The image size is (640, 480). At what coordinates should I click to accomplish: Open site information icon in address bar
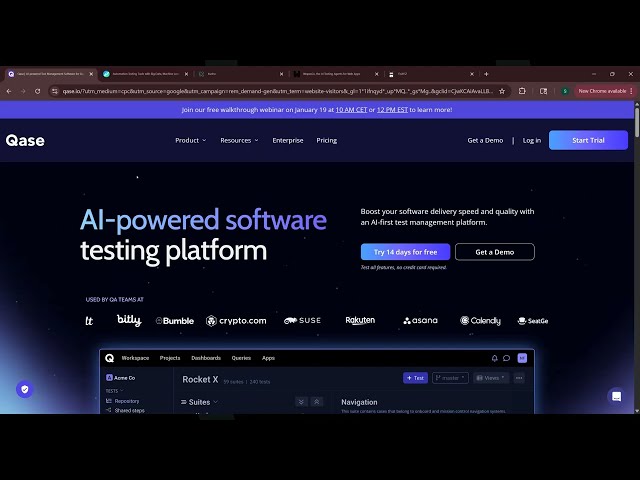point(55,91)
